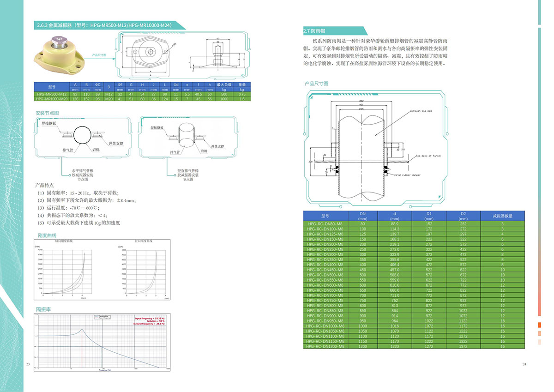Viewport: 554px width, 392px height.
Task: Click the vibration isolation rate graph
Action: (x=102, y=343)
